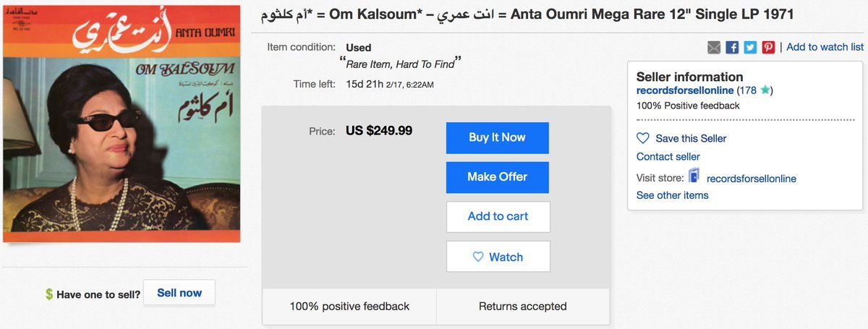Click green dollar sign icon

pos(49,294)
